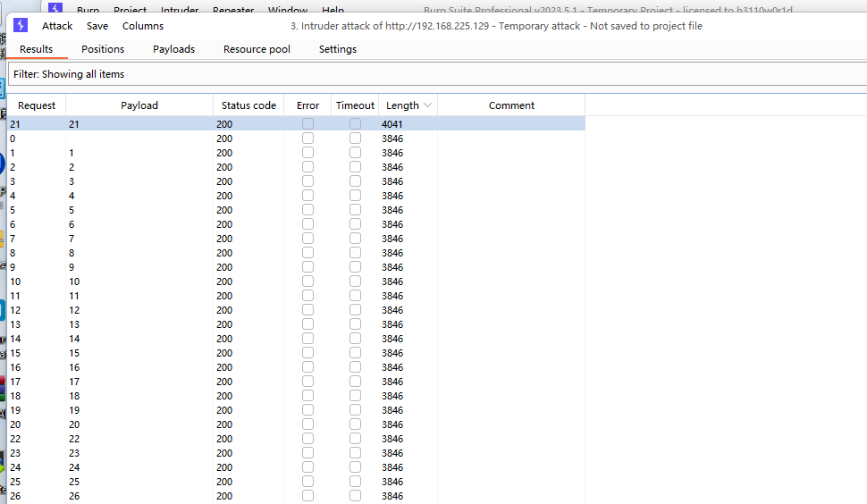Open the Columns menu
Screen dimensions: 867x504
pyautogui.click(x=143, y=26)
